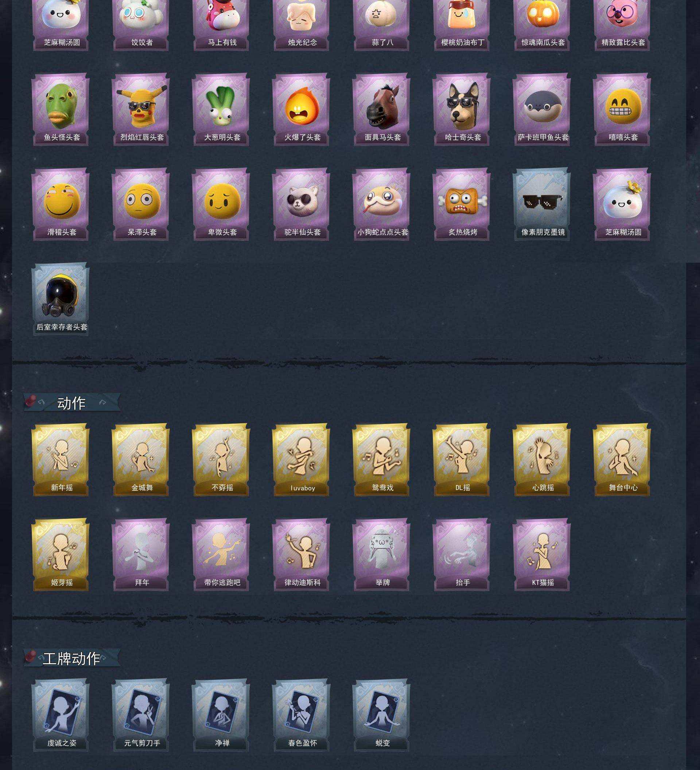Screen dimensions: 700x770
Task: Click the 烈焰红唇头套 Pikachu sunglasses card
Action: (x=141, y=109)
